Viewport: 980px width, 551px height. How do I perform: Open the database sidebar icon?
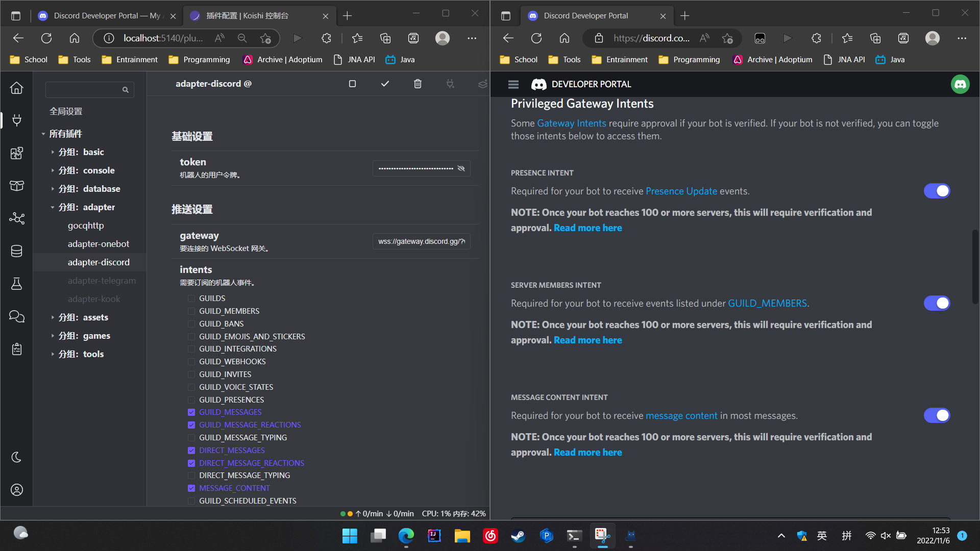(17, 251)
